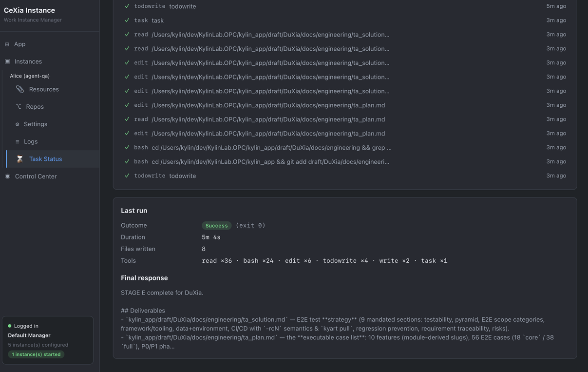
Task: Click the Last run heading
Action: [134, 211]
